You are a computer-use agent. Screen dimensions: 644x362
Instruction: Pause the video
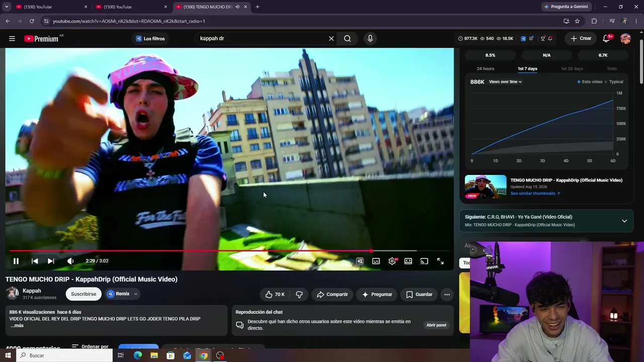16,261
